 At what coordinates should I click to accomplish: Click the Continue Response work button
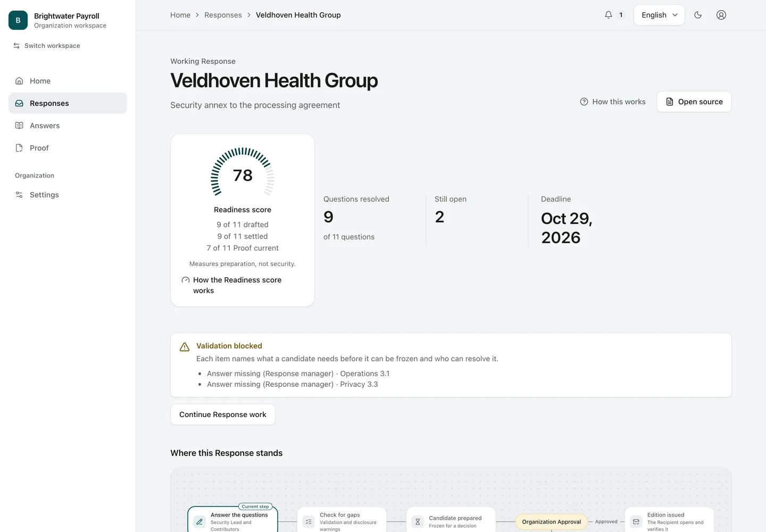[223, 414]
